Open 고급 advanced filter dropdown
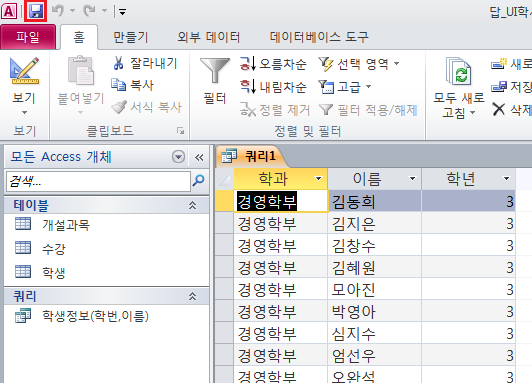This screenshot has width=532, height=383. tap(345, 87)
